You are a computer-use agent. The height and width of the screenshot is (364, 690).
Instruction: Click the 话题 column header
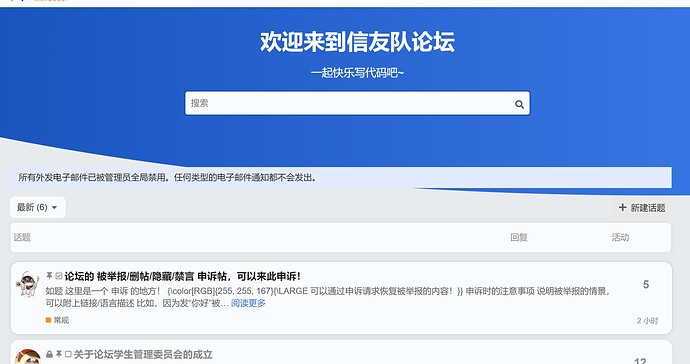tap(22, 237)
